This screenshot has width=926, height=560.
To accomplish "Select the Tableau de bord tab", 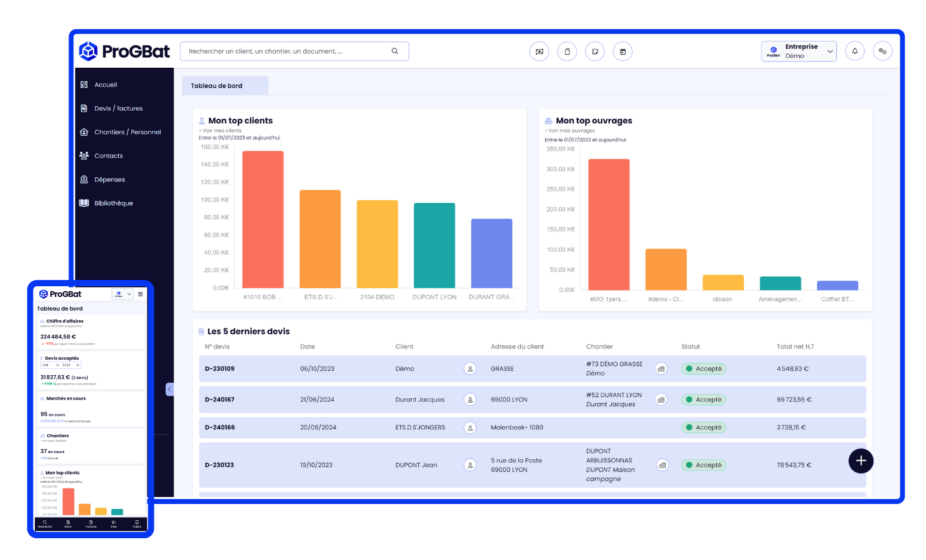I will (x=217, y=86).
